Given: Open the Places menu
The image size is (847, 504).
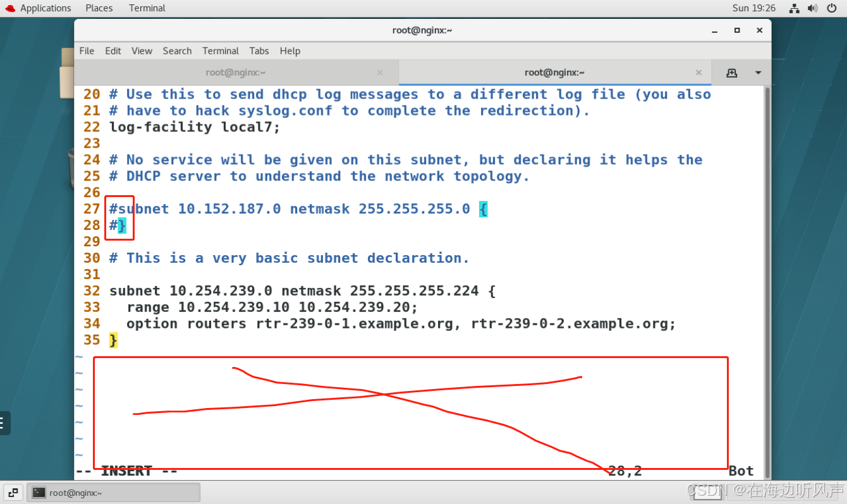Looking at the screenshot, I should pos(99,8).
